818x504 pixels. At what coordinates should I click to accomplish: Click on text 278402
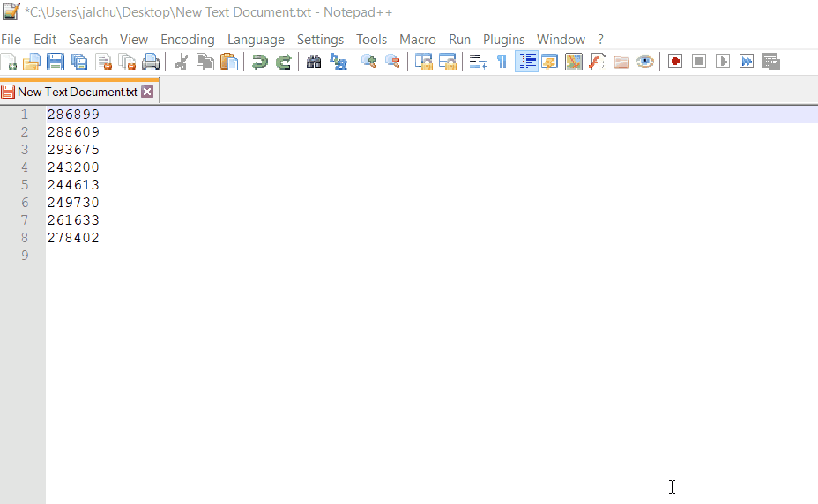(x=73, y=238)
